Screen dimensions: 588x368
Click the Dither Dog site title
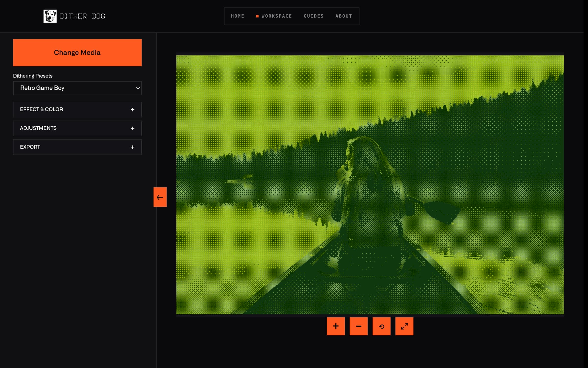pos(82,16)
